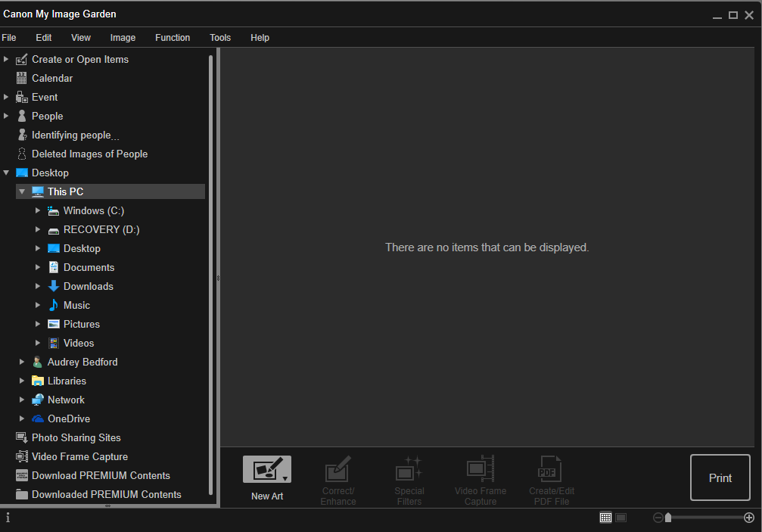Open Photo Sharing Sites
Image resolution: width=762 pixels, height=532 pixels.
(x=76, y=437)
